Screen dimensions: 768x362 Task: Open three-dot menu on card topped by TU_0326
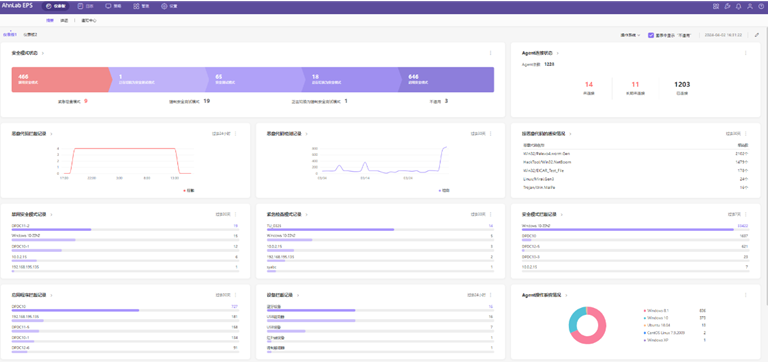490,214
